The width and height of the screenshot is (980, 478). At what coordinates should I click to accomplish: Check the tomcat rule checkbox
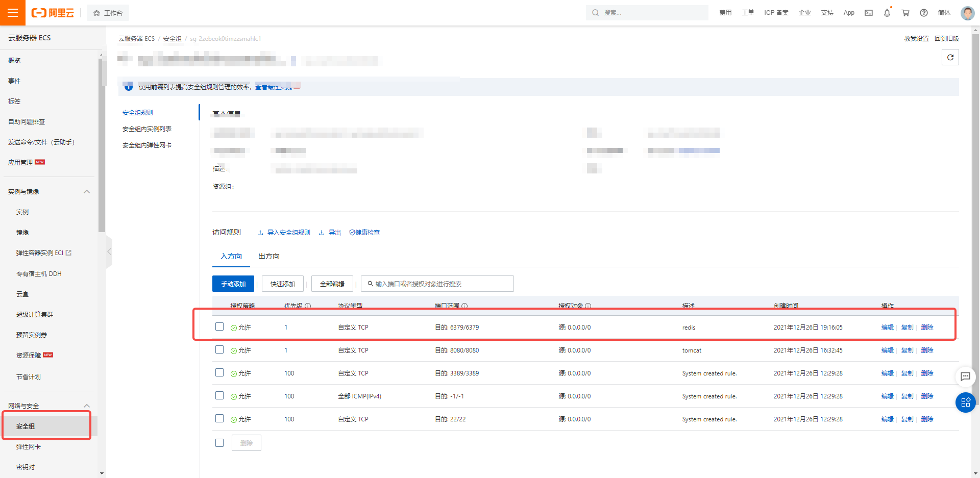(219, 349)
